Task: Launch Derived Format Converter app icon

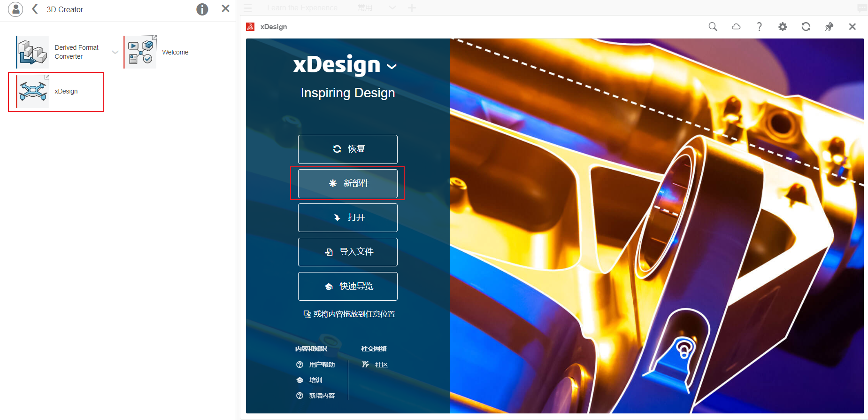Action: (32, 52)
